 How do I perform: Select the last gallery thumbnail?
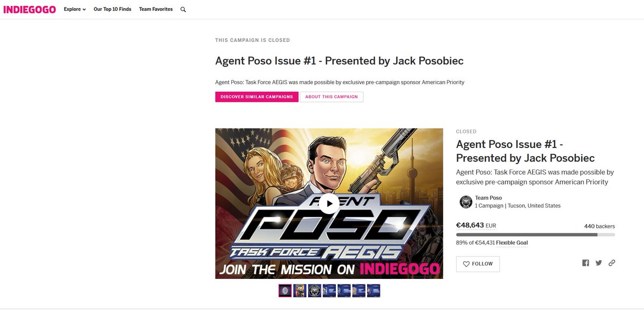tap(374, 291)
